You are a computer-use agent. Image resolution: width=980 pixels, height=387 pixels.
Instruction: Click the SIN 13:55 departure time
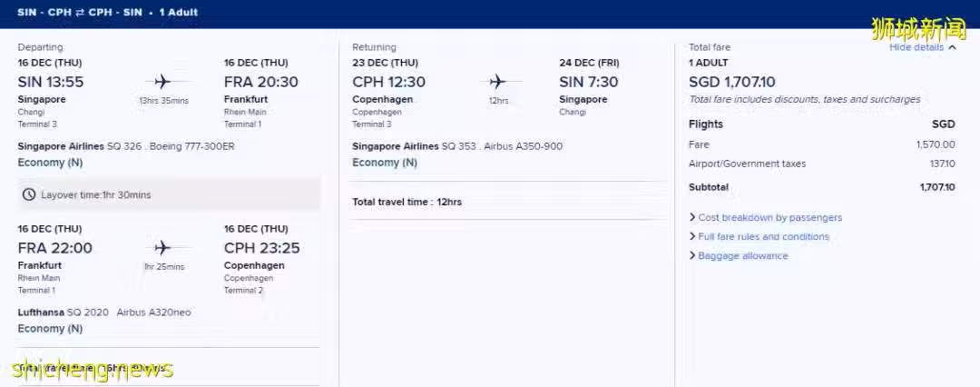click(x=51, y=82)
